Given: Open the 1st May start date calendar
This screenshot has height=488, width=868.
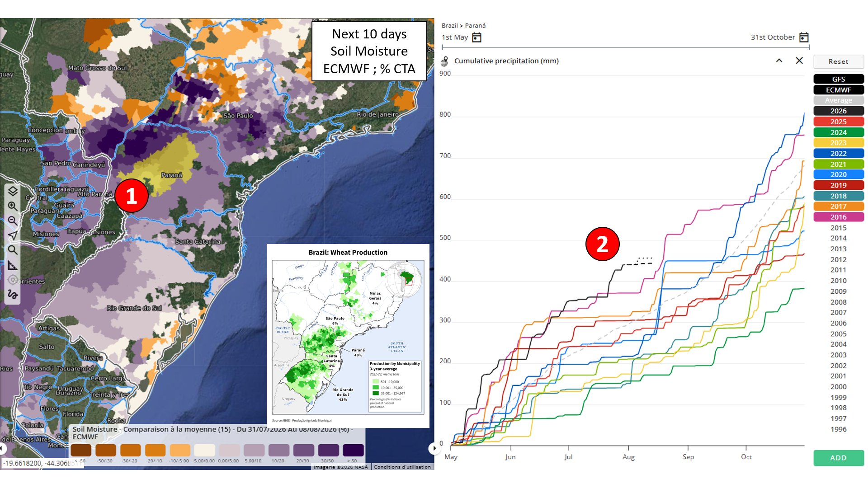Looking at the screenshot, I should point(476,38).
